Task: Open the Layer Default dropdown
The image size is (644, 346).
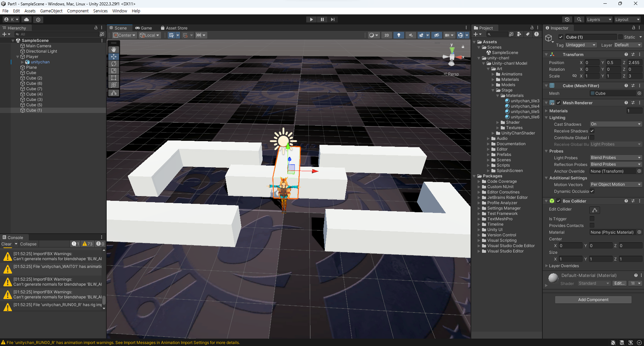Action: [628, 45]
